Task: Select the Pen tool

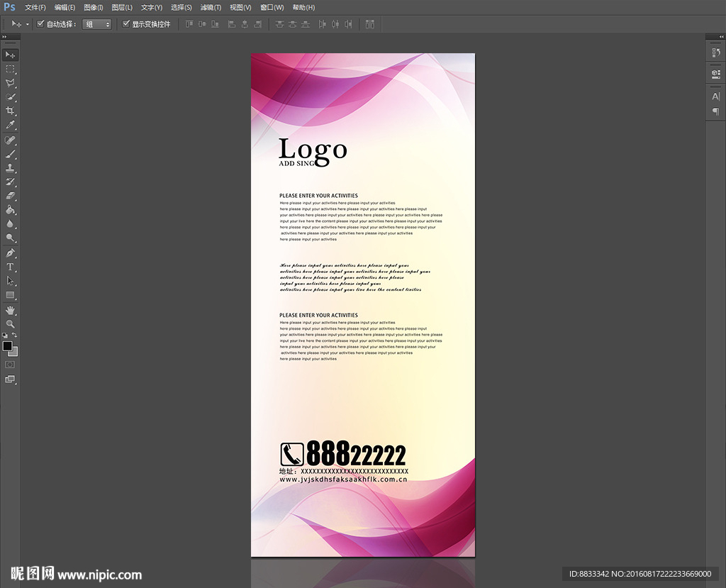Action: pos(10,253)
